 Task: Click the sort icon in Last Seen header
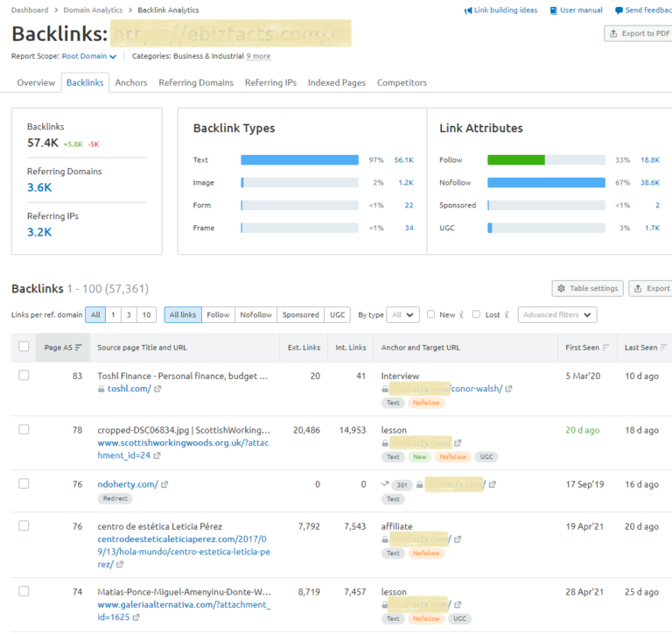tap(663, 348)
